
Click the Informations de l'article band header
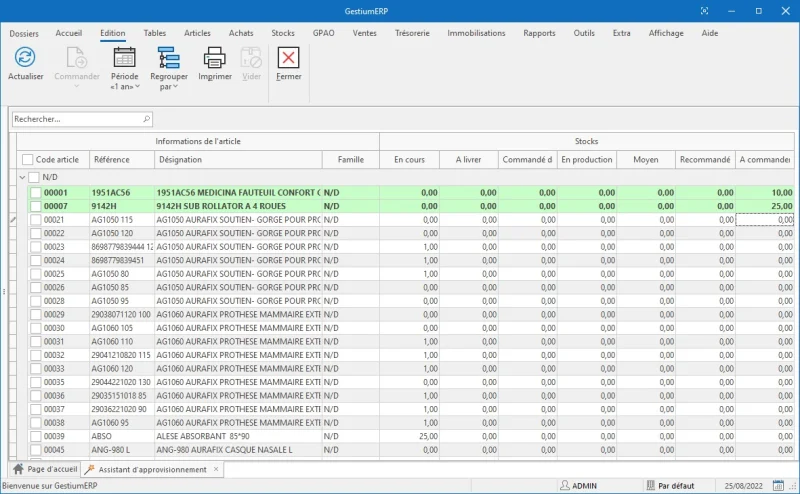198,141
